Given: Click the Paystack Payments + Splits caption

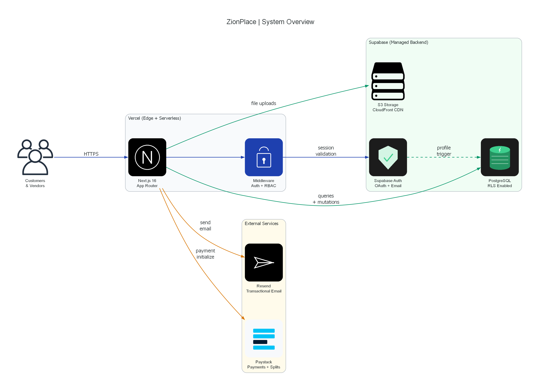Looking at the screenshot, I should 264,365.
